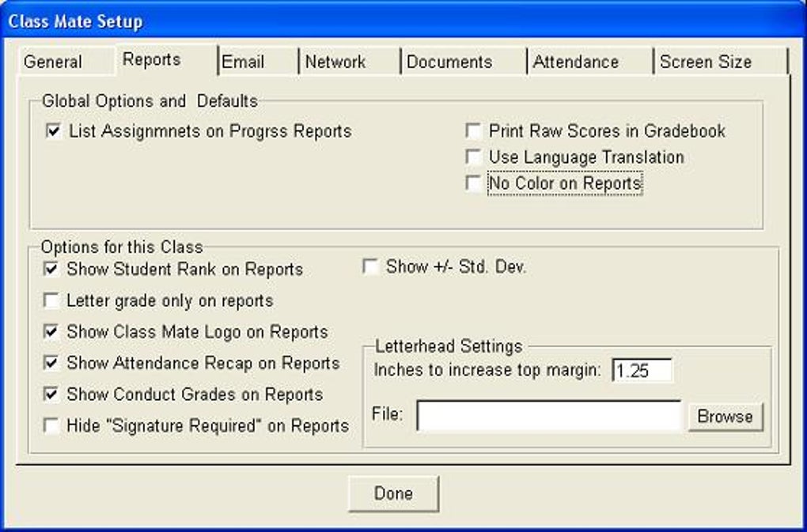The width and height of the screenshot is (807, 532).
Task: Click Browse to choose letterhead file
Action: pos(726,417)
